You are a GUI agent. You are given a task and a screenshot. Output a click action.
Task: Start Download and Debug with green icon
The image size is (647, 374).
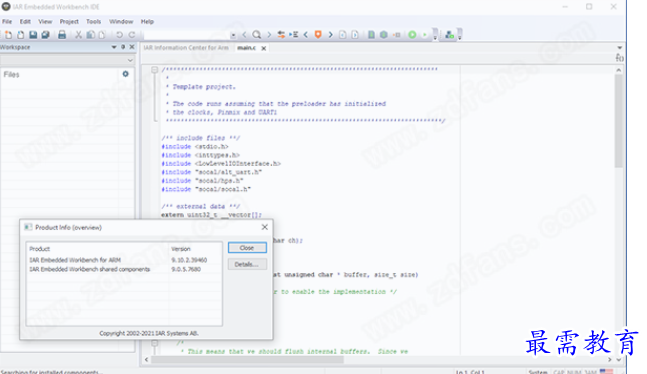(412, 35)
